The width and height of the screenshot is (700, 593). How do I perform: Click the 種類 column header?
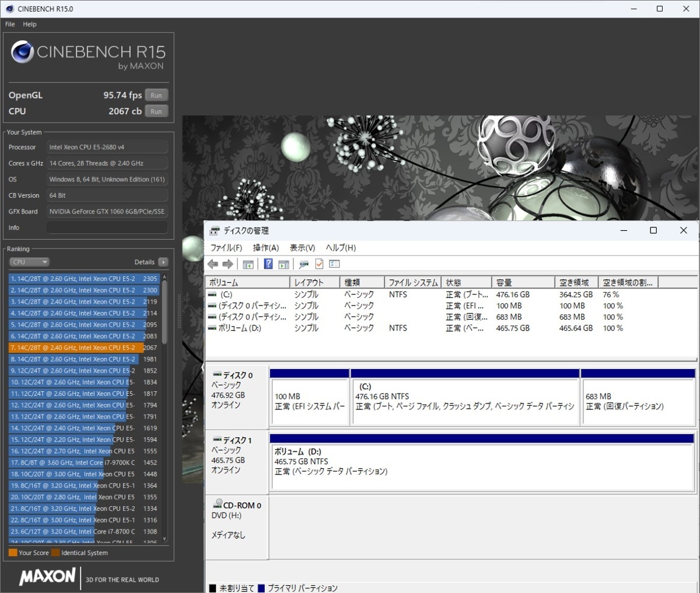(362, 282)
